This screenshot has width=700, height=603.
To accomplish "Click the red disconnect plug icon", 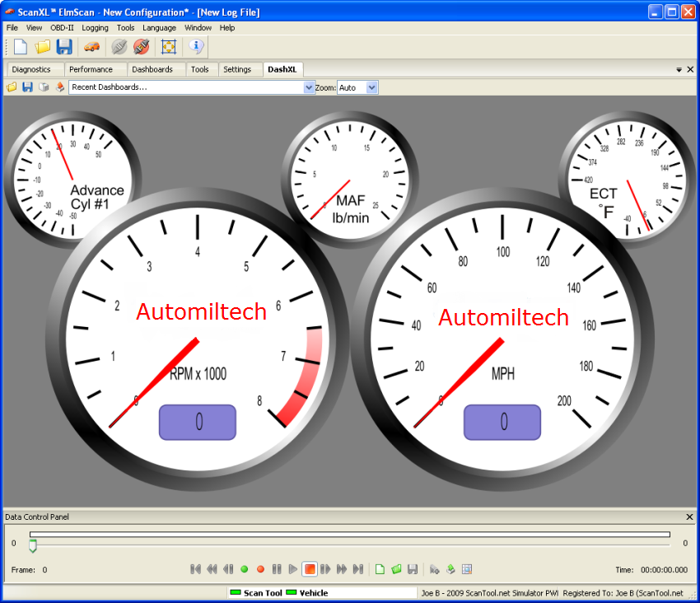I will 141,46.
